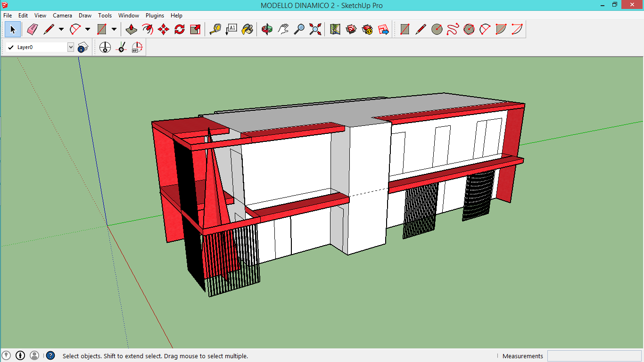Activate the Push/Pull tool

(131, 29)
